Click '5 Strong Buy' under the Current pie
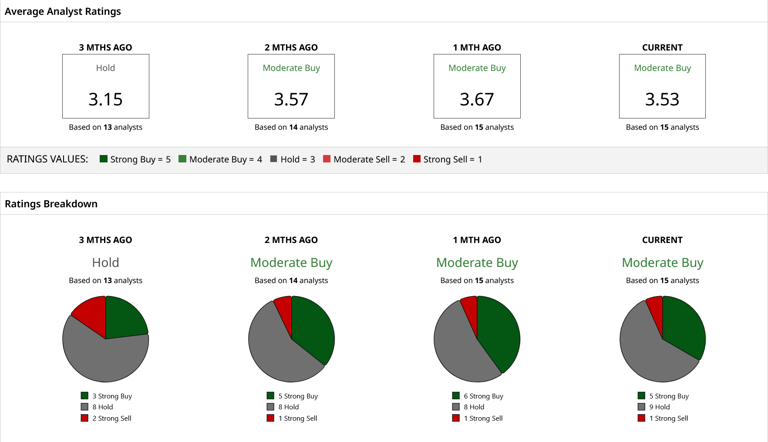 [x=669, y=396]
